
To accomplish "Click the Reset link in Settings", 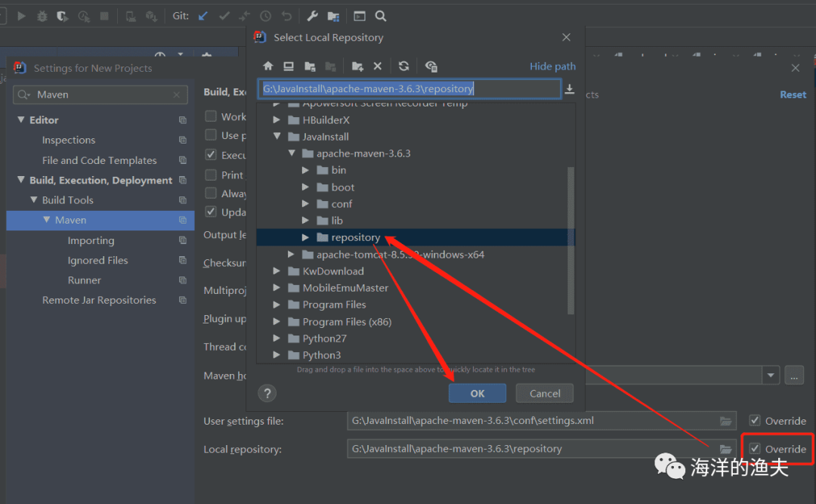I will coord(793,94).
